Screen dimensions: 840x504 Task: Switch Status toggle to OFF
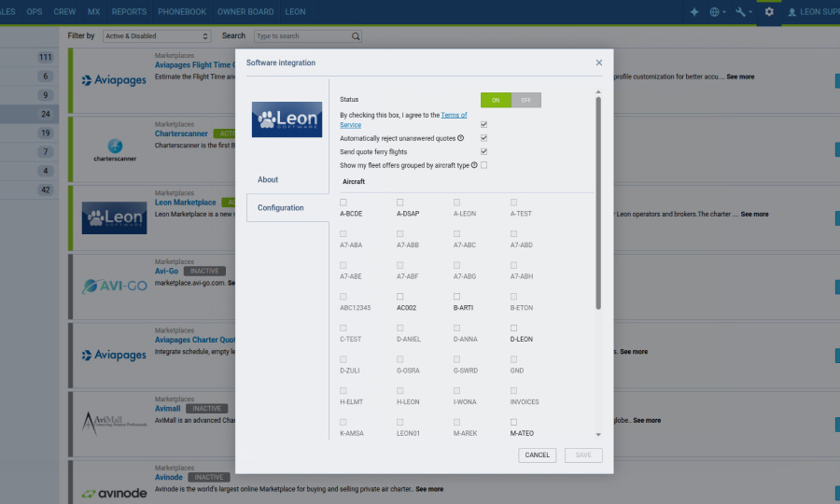click(525, 100)
